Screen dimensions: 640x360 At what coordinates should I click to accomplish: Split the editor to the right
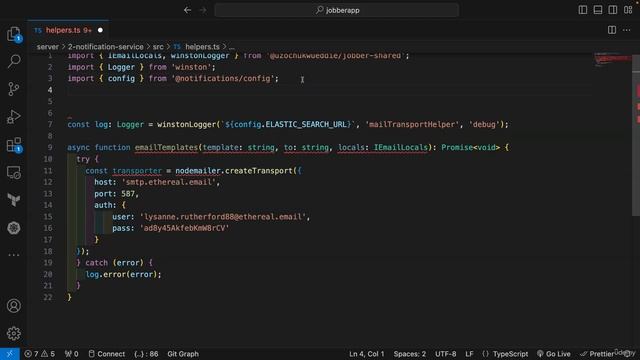pyautogui.click(x=612, y=30)
